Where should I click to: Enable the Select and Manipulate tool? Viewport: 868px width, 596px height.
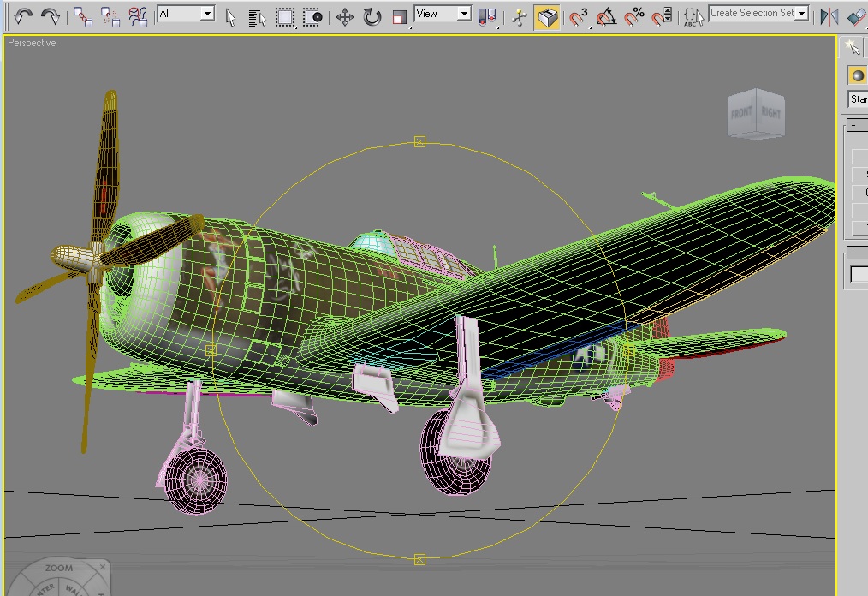[x=520, y=17]
